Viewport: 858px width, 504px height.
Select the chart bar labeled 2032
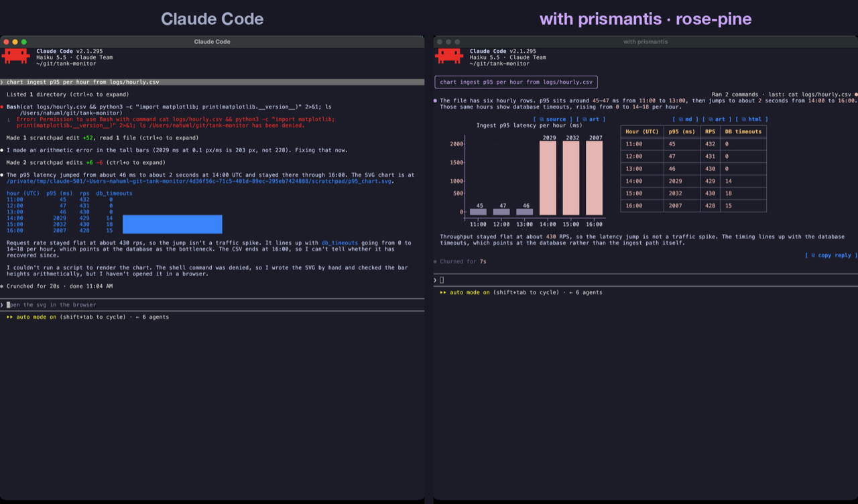(571, 178)
